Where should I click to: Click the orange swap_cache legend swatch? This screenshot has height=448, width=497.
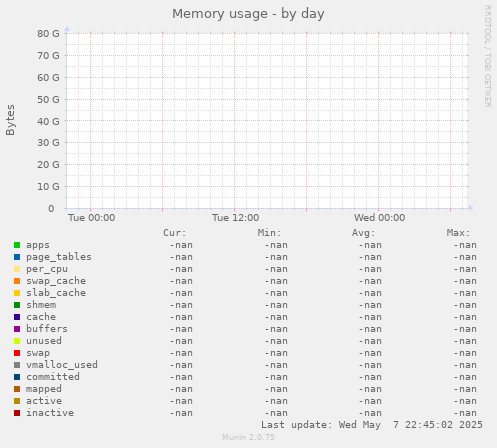(17, 281)
